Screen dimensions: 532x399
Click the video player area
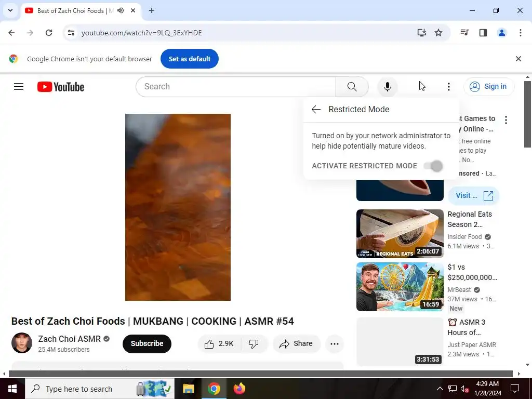(178, 207)
